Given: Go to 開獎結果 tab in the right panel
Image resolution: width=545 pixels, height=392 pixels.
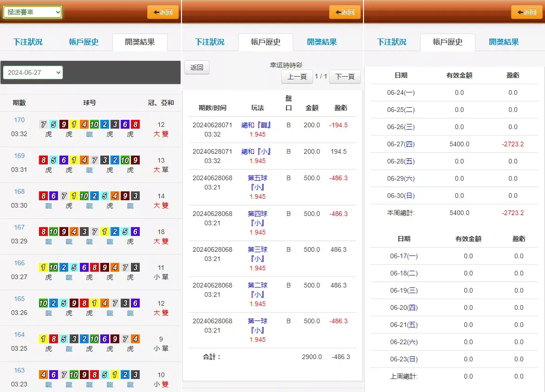Looking at the screenshot, I should 504,42.
